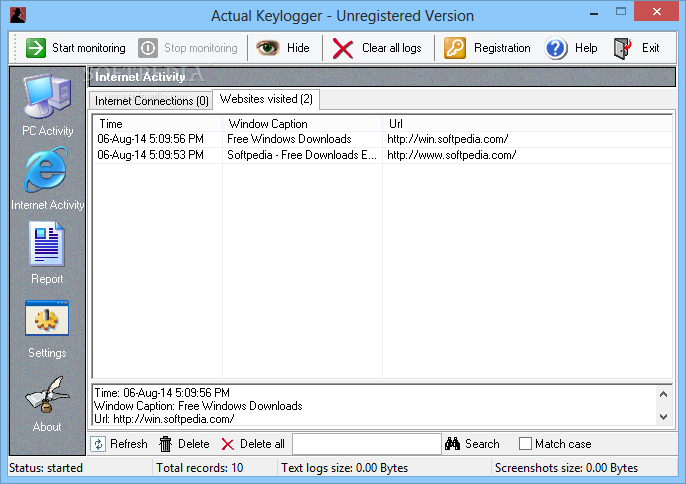Screen dimensions: 686x484
Task: Open PC Activity from the sidebar computer icon
Action: click(x=47, y=96)
